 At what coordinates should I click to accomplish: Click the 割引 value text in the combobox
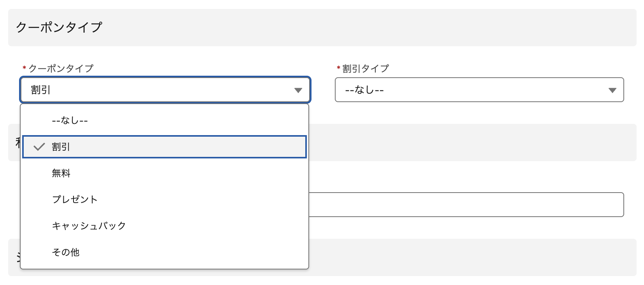point(41,90)
